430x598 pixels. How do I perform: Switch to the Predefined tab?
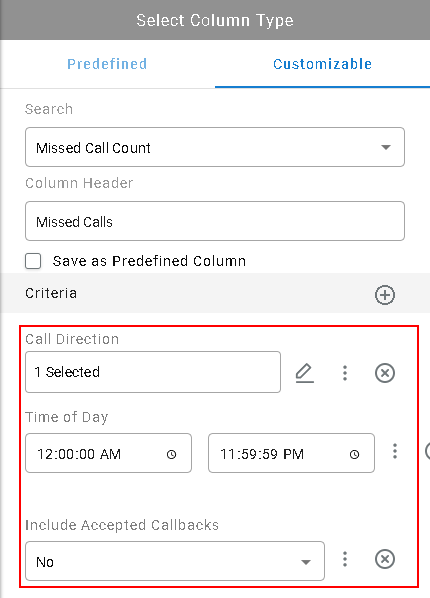pyautogui.click(x=107, y=64)
